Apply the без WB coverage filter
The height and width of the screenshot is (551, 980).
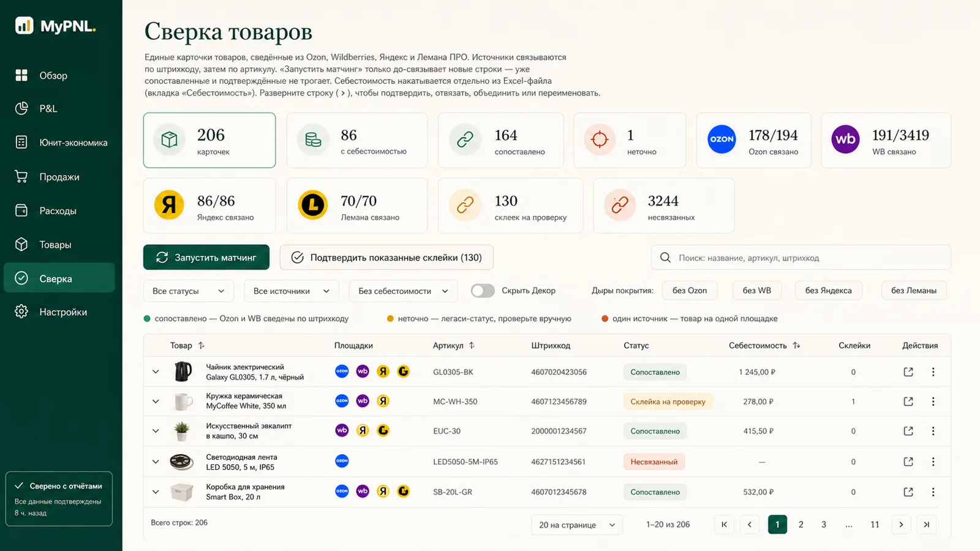point(757,290)
